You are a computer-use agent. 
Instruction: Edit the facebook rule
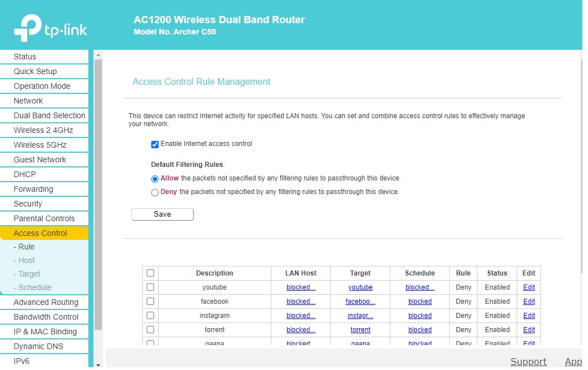(529, 302)
